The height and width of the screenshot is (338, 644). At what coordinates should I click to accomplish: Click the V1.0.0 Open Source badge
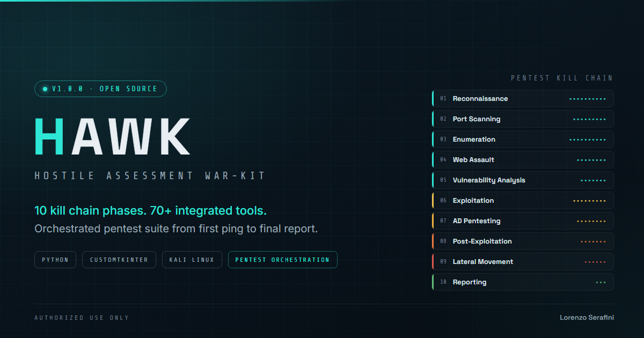pyautogui.click(x=100, y=89)
